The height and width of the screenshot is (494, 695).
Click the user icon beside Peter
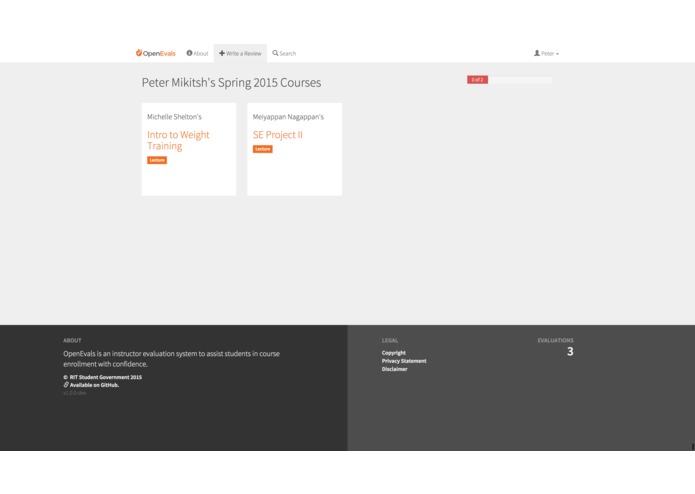coord(537,53)
